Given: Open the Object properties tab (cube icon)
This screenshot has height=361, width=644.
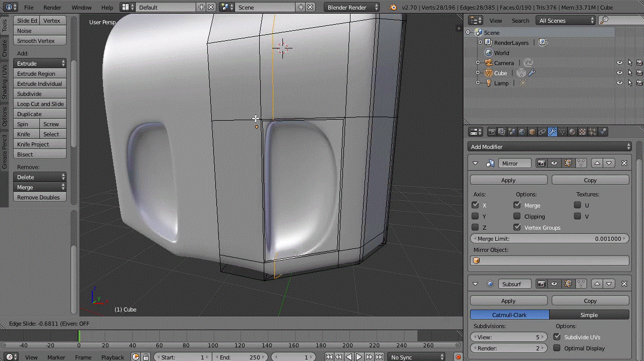Looking at the screenshot, I should [x=532, y=132].
